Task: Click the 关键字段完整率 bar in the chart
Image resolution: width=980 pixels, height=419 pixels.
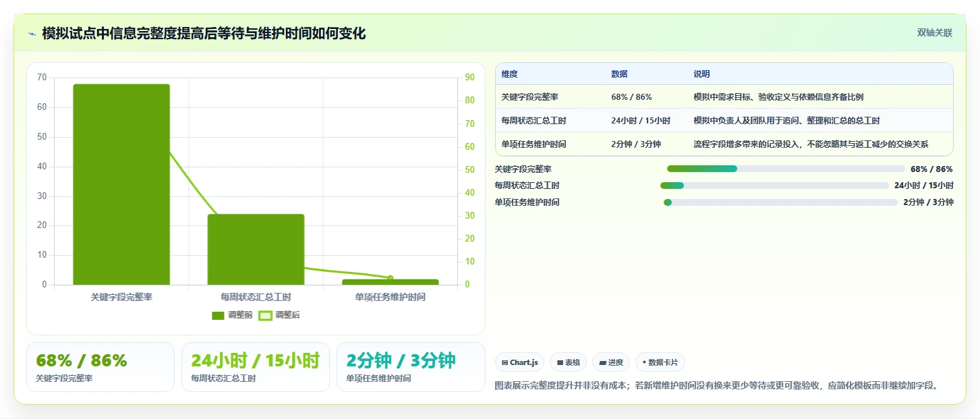Action: [x=121, y=184]
